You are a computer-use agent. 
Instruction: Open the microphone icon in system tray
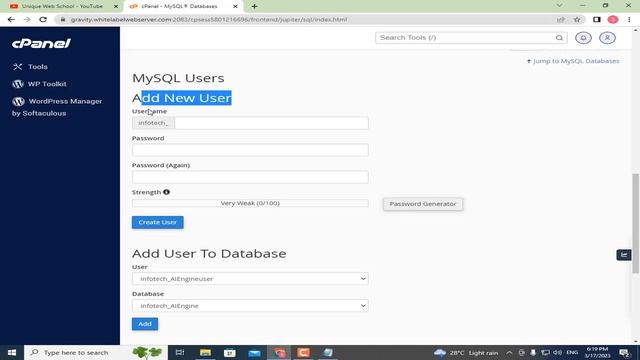(533, 353)
